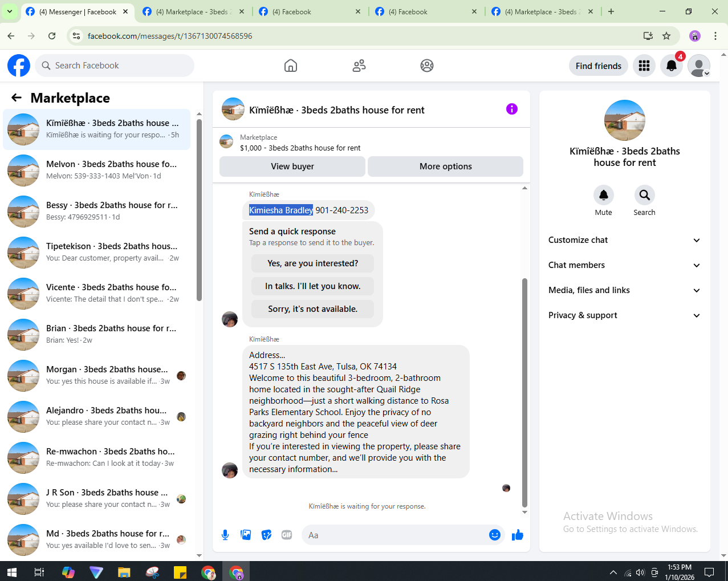This screenshot has width=728, height=581.
Task: Open Vicente conversation in list
Action: pos(97,294)
